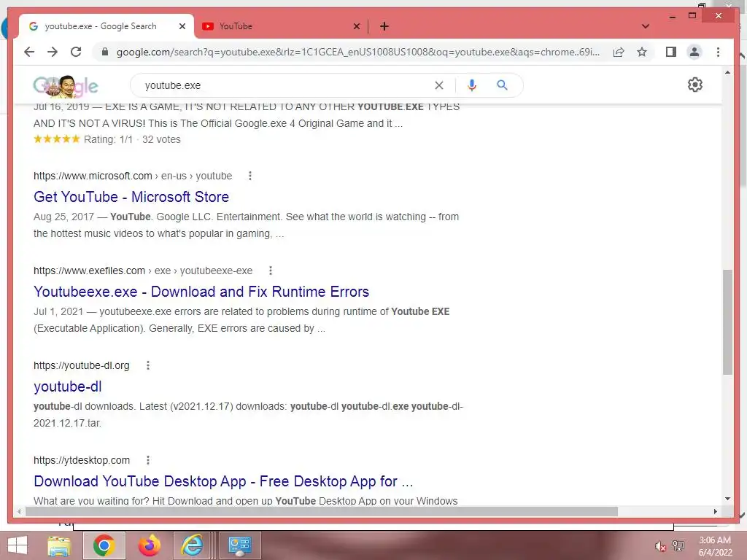This screenshot has width=747, height=560.
Task: Open the control panel taskbar app
Action: (x=239, y=545)
